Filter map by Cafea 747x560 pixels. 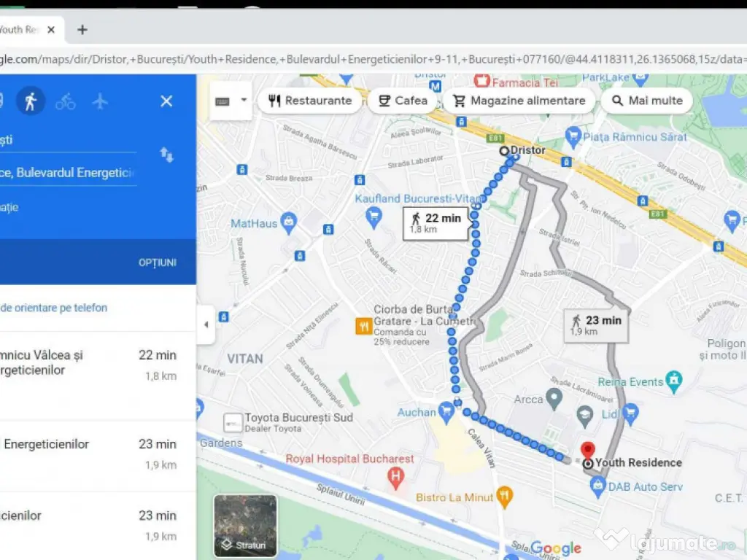[x=403, y=101]
